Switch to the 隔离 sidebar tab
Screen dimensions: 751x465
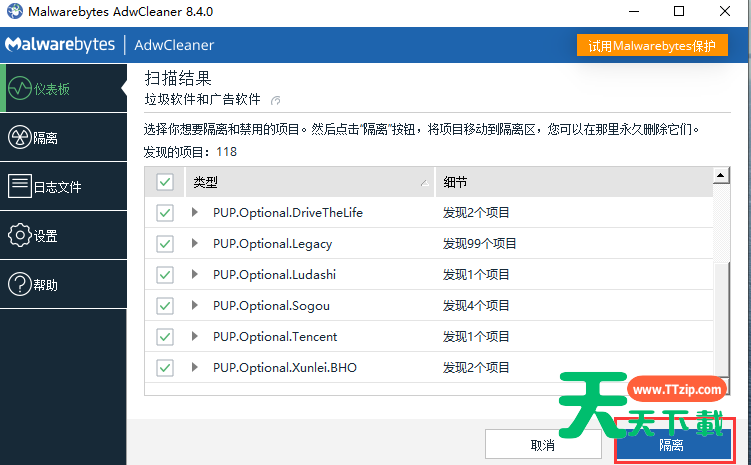click(x=63, y=138)
